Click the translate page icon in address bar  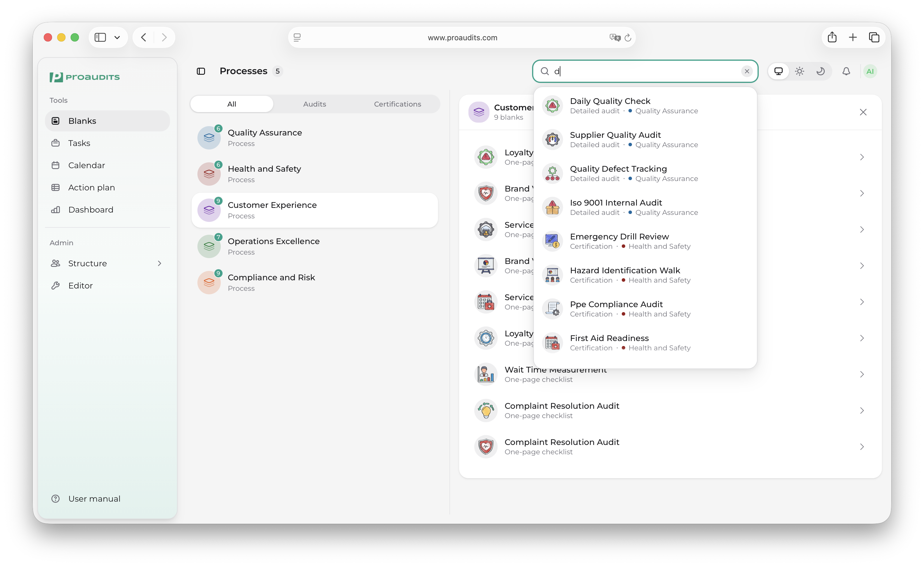(615, 37)
